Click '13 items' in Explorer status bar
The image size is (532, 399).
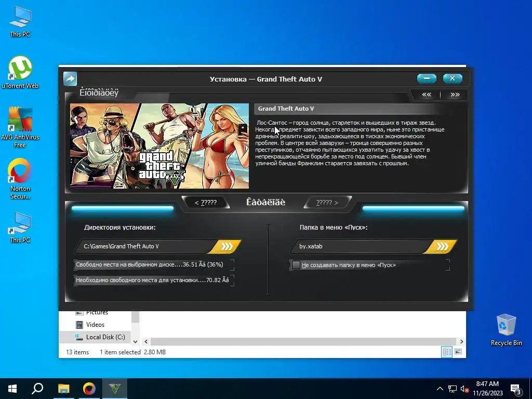coord(77,352)
